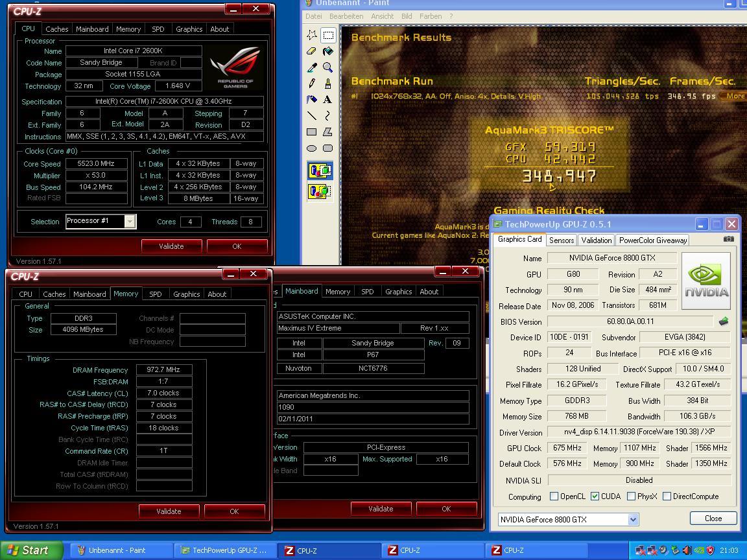
Task: Switch to SPD tab in Mainboard CPU-Z window
Action: (367, 292)
